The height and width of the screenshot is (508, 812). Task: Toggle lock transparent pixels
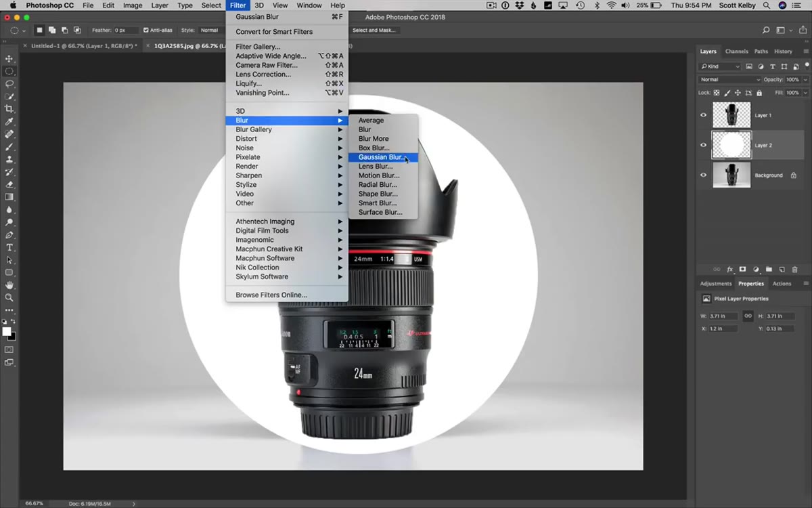[x=717, y=93]
